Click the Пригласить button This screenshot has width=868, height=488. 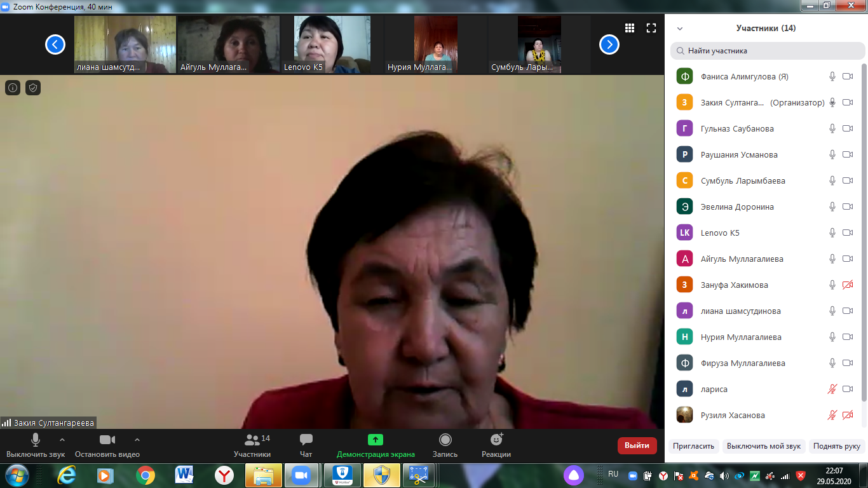(x=694, y=446)
